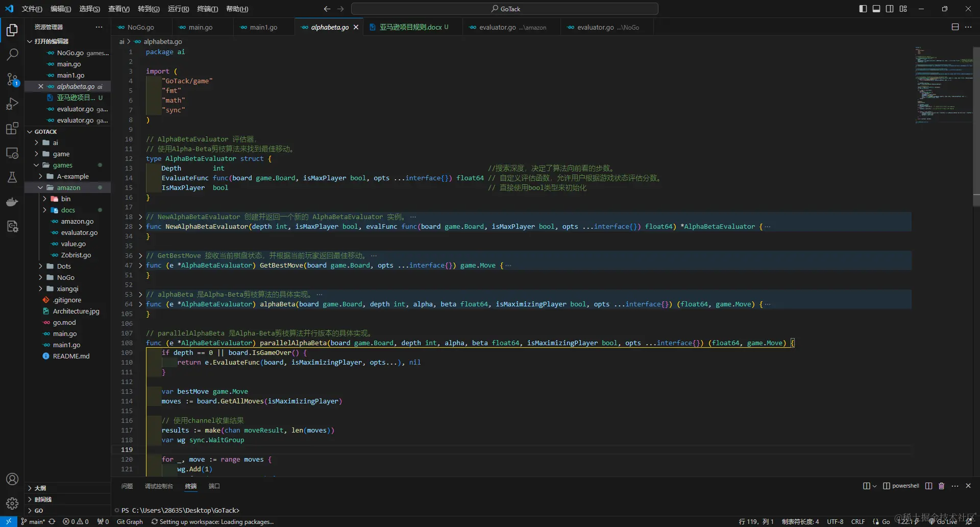980x527 pixels.
Task: Open the Terminal menu
Action: [x=207, y=9]
